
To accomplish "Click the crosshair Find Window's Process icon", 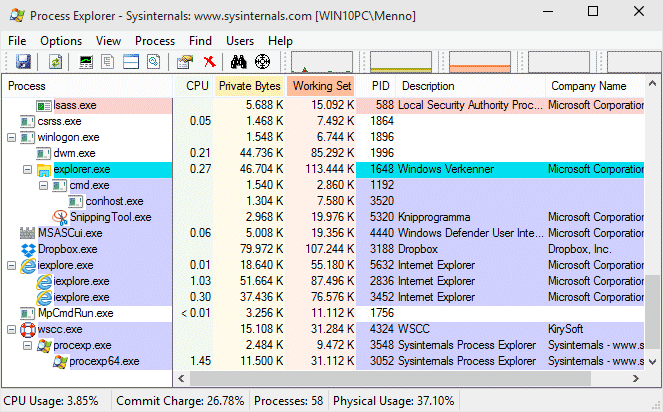I will pos(263,62).
